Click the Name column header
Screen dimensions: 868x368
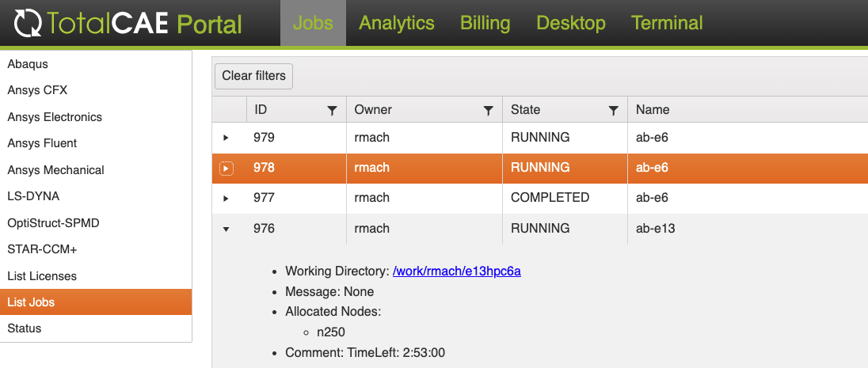pos(653,110)
